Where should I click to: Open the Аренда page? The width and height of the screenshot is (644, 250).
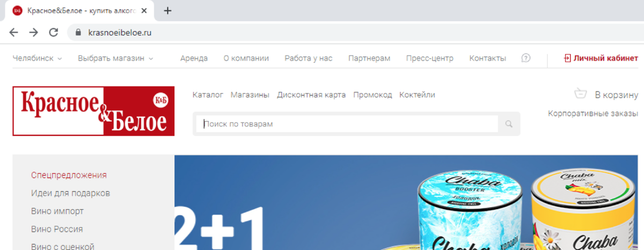[x=194, y=58]
